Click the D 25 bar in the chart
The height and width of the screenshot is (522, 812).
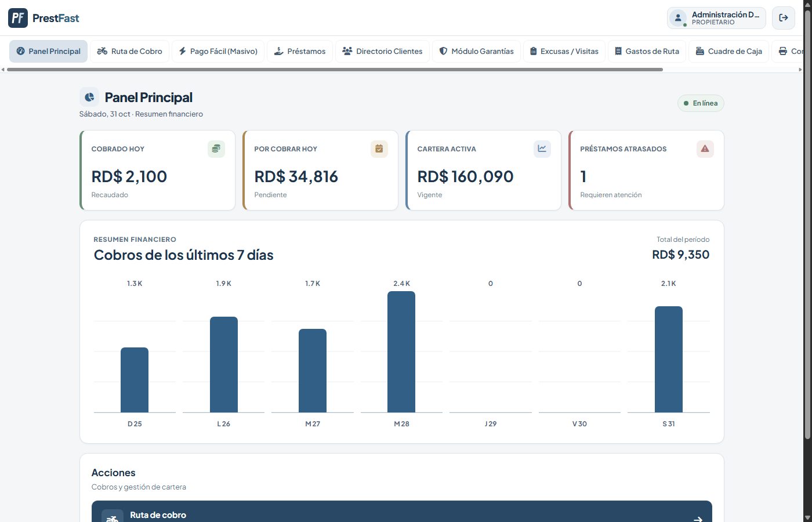click(135, 380)
